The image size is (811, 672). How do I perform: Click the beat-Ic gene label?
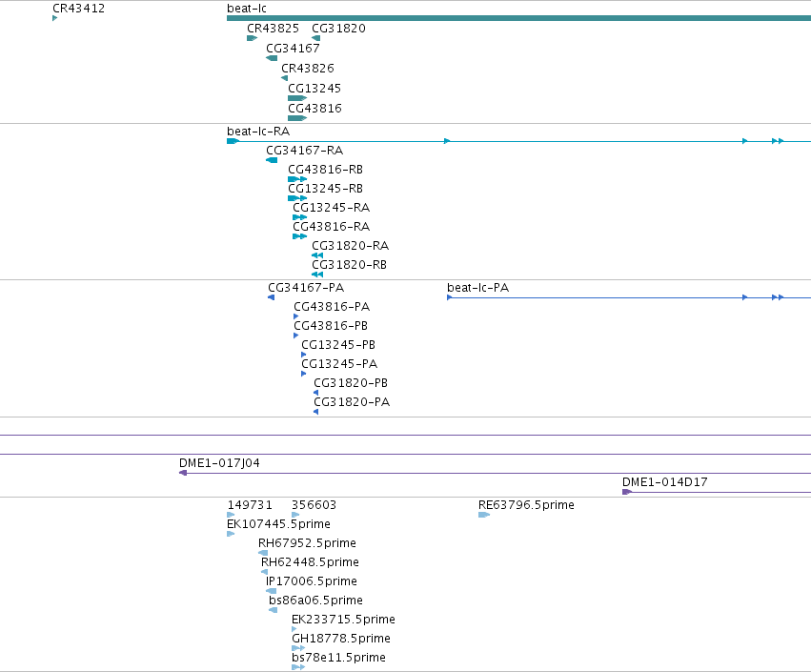tap(247, 9)
